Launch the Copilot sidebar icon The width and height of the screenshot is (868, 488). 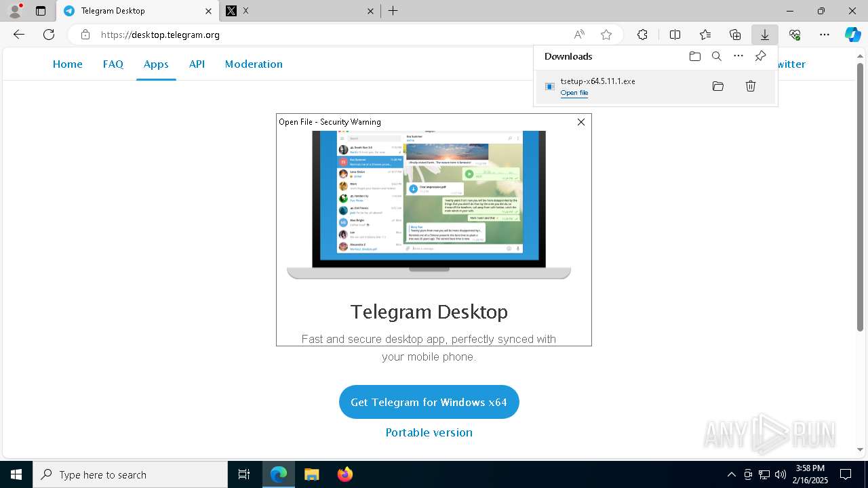tap(853, 35)
